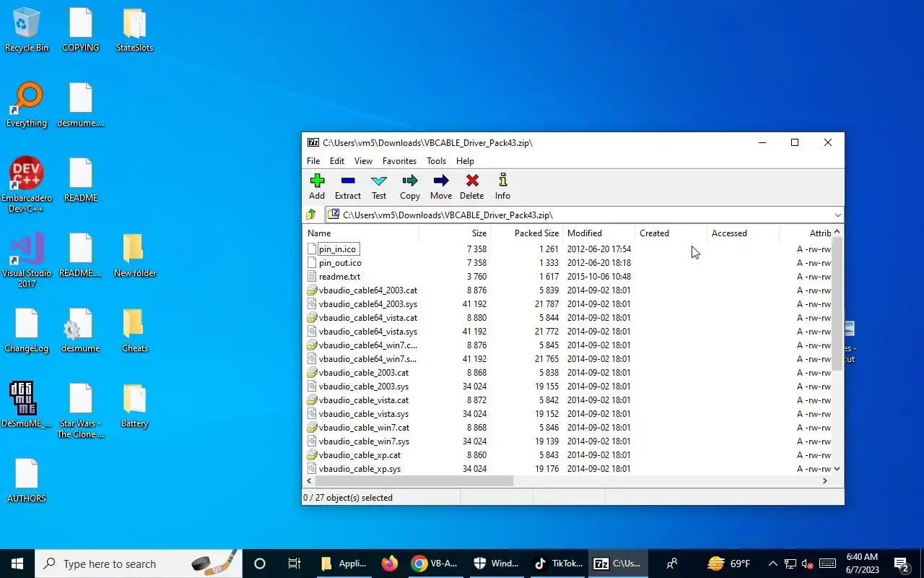
Task: Select the New folder desktop icon
Action: pos(134,256)
